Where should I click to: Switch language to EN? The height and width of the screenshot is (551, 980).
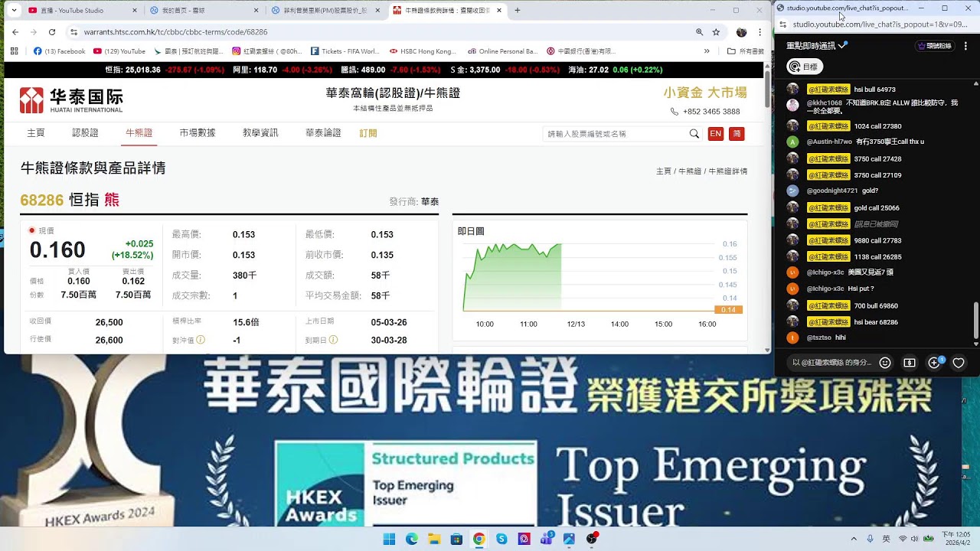(x=716, y=134)
